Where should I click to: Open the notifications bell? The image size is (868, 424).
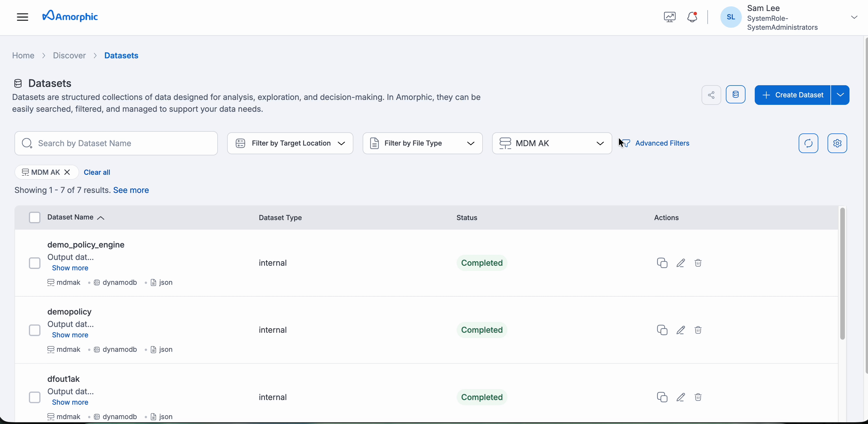(692, 17)
